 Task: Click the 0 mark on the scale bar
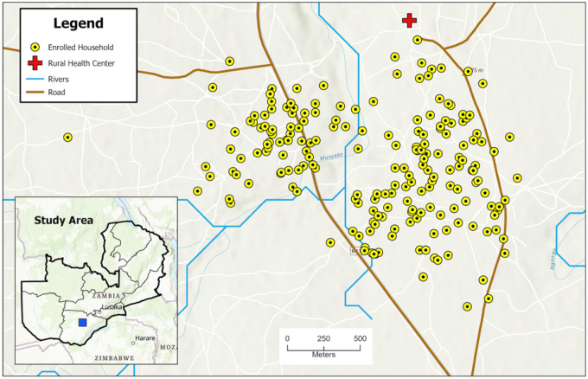(x=287, y=338)
